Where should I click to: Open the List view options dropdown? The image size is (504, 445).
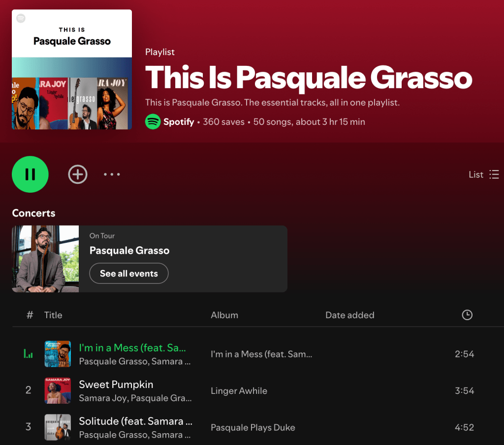pyautogui.click(x=483, y=175)
